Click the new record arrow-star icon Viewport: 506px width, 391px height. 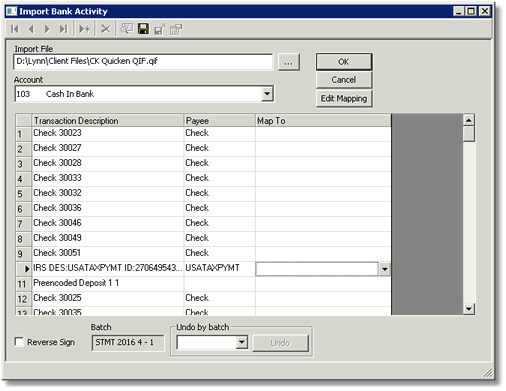pos(84,29)
